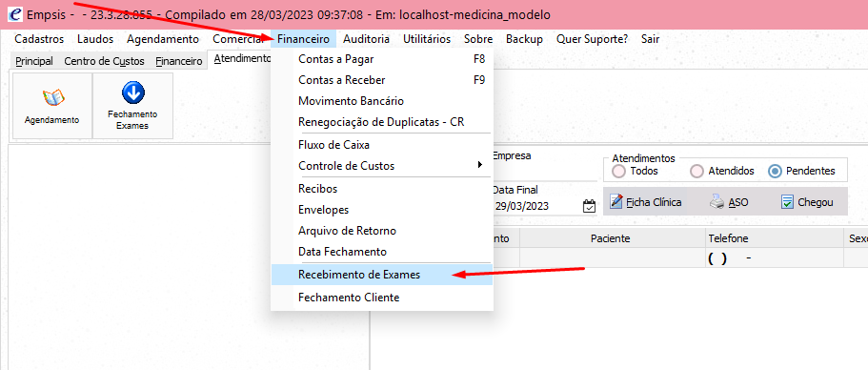Open the Cadastros menu
Viewport: 868px width, 370px height.
pos(39,39)
